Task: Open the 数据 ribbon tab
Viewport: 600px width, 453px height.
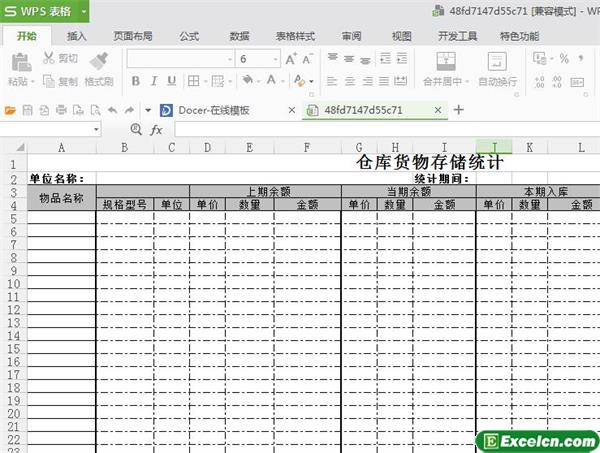Action: coord(240,36)
